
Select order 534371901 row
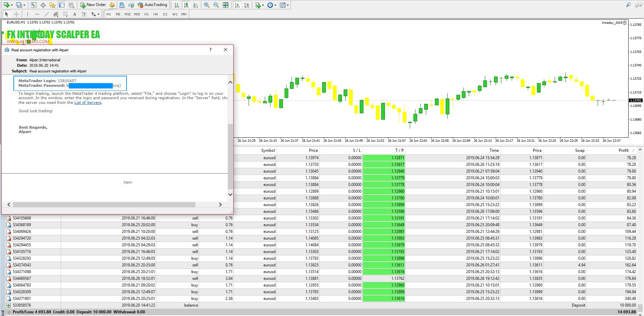coord(321,299)
